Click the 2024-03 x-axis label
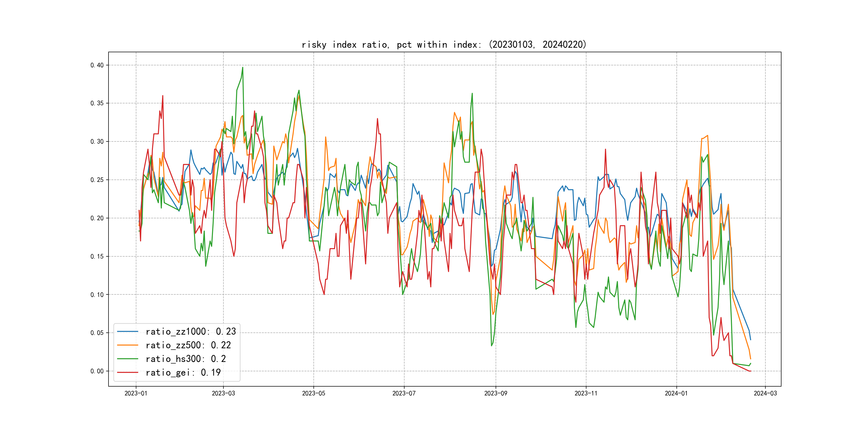This screenshot has height=434, width=868. (x=765, y=393)
